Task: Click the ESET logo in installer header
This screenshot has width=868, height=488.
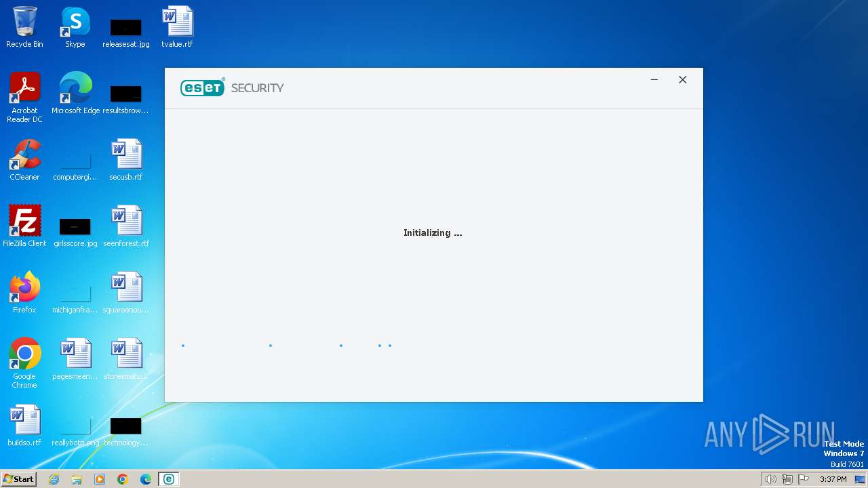Action: point(202,88)
